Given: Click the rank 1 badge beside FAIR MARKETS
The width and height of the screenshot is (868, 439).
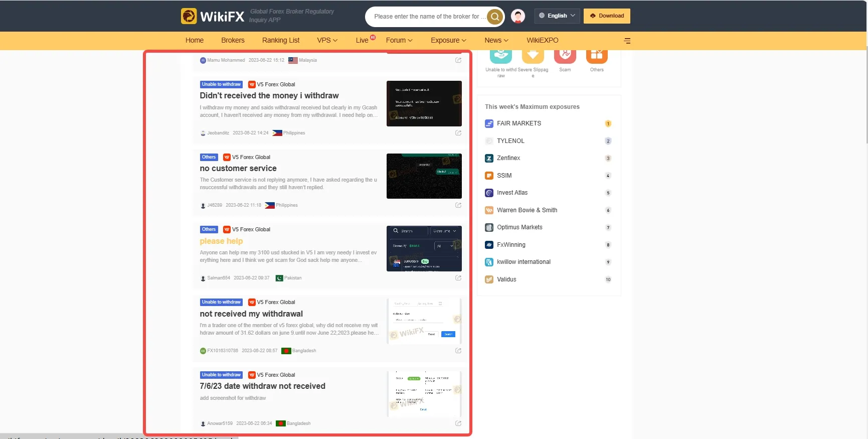Looking at the screenshot, I should [608, 124].
